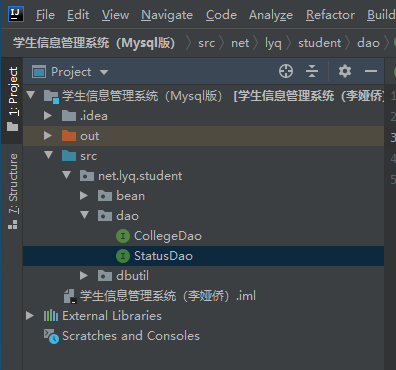Collapse the dao package arrow

(85, 215)
